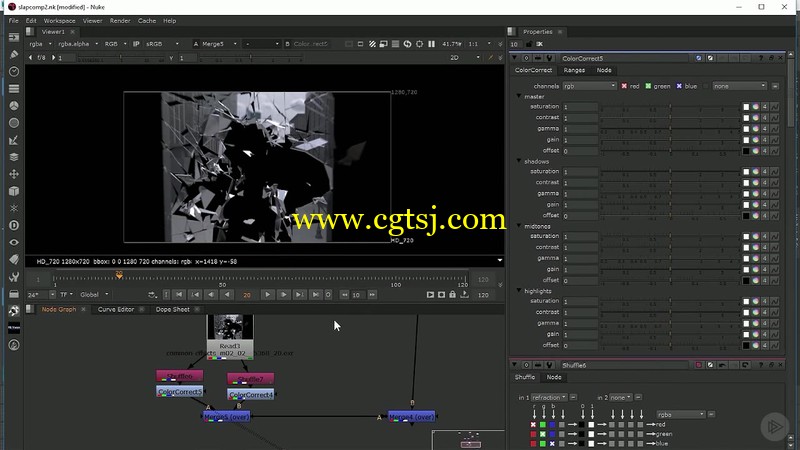Toggle the timeline lock icon
This screenshot has width=800, height=450.
(453, 294)
